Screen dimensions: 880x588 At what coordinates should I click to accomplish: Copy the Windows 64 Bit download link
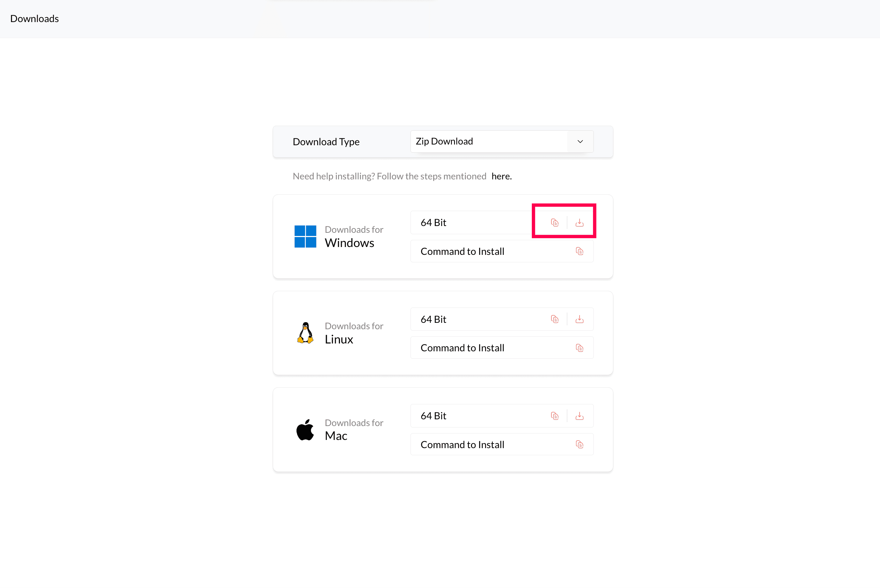coord(555,223)
